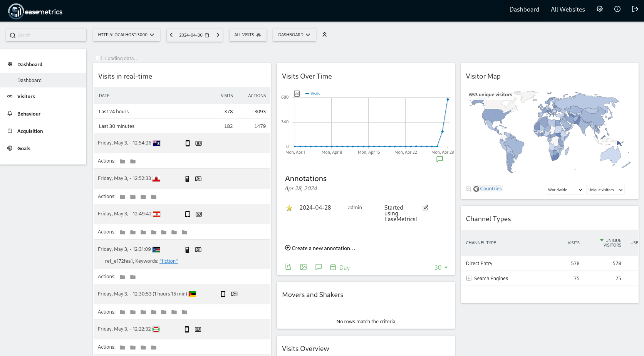Change row limit 30 dropdown
644x356 pixels.
(441, 267)
